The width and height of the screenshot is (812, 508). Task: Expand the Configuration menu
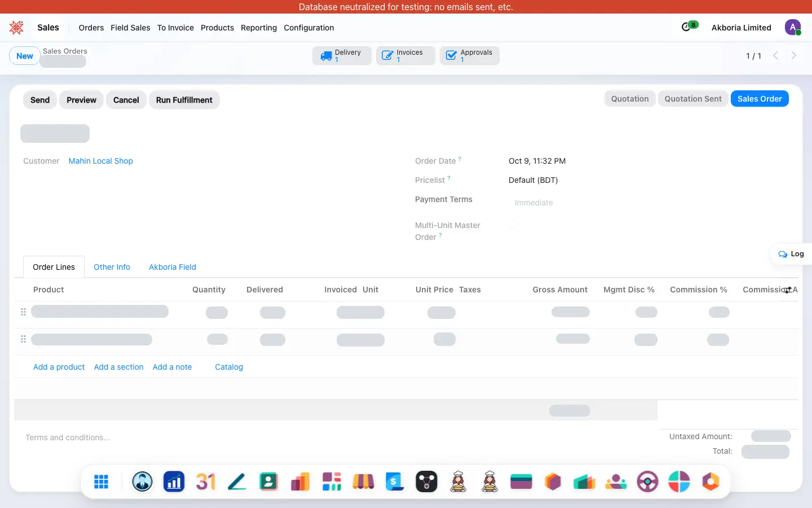pos(309,28)
